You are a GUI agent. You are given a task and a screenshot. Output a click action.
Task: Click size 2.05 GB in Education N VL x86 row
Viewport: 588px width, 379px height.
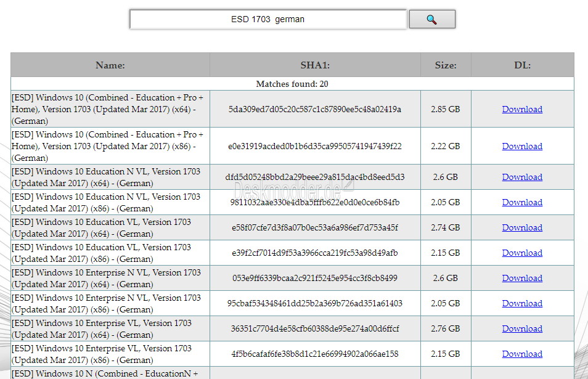tap(446, 202)
